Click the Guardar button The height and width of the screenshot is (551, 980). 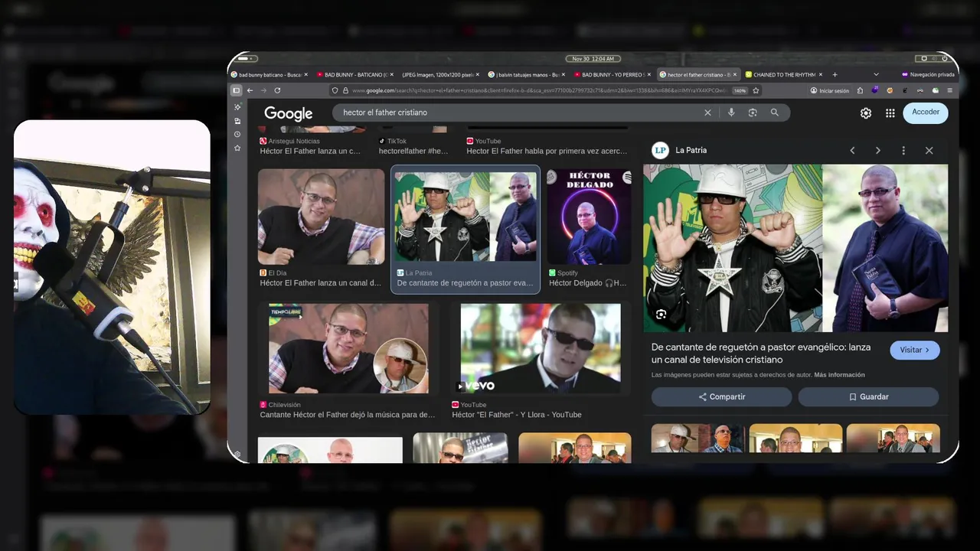868,397
